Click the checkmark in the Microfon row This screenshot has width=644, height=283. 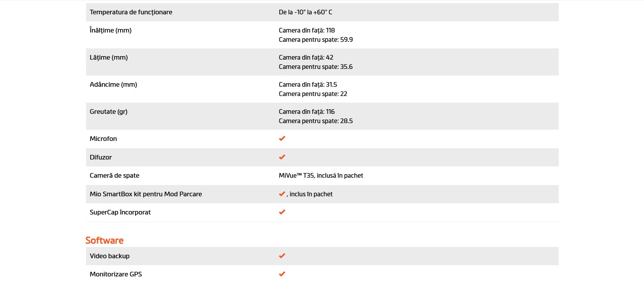(x=282, y=139)
